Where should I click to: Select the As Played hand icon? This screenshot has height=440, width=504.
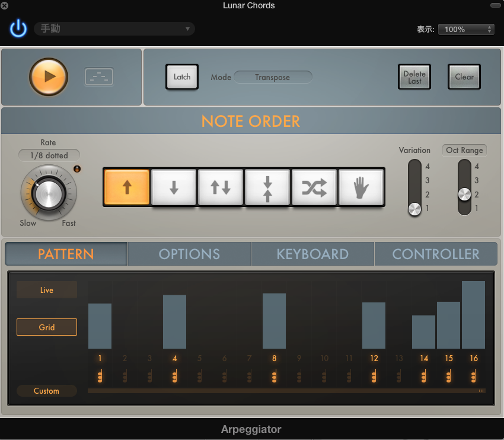[361, 187]
